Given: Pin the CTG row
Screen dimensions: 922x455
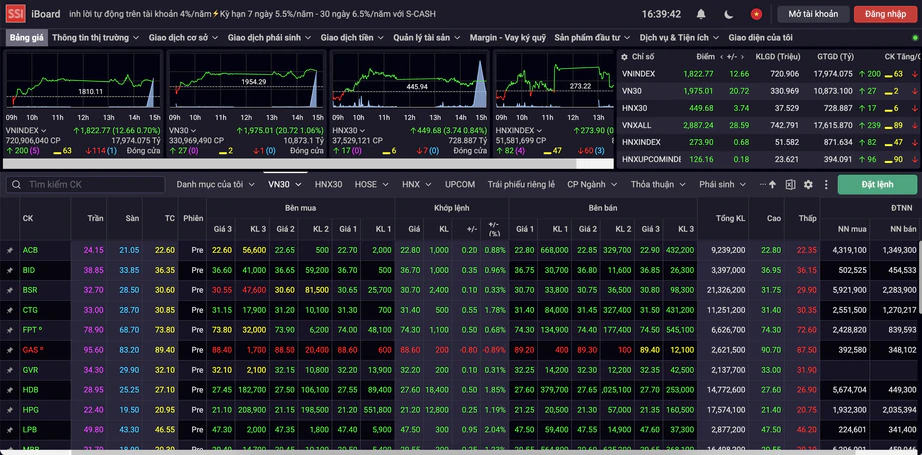Looking at the screenshot, I should (9, 310).
